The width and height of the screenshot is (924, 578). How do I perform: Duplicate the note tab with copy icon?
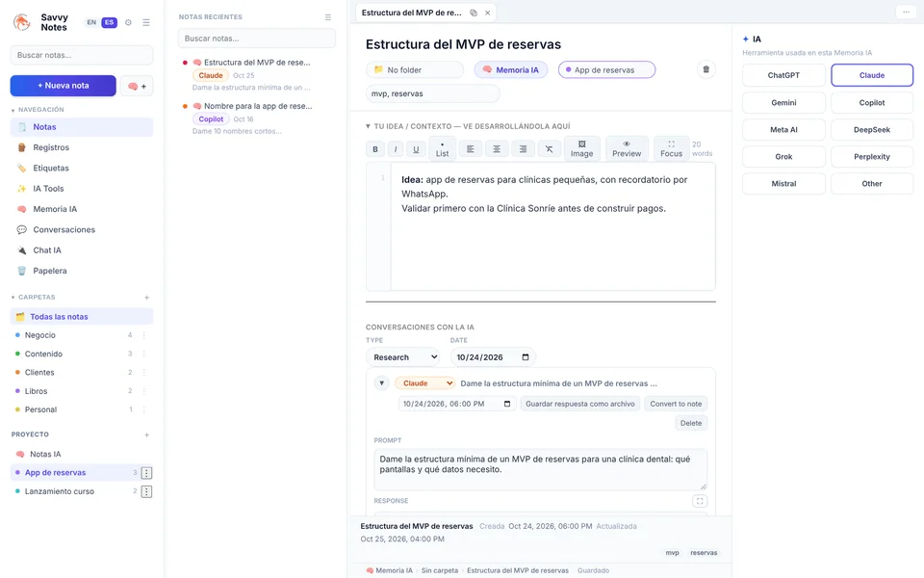click(474, 13)
